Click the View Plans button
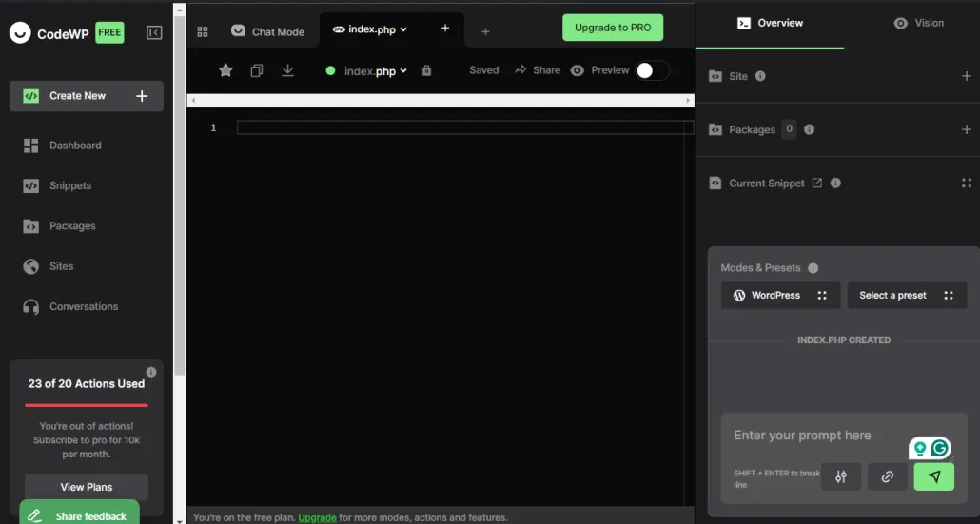 pos(87,487)
